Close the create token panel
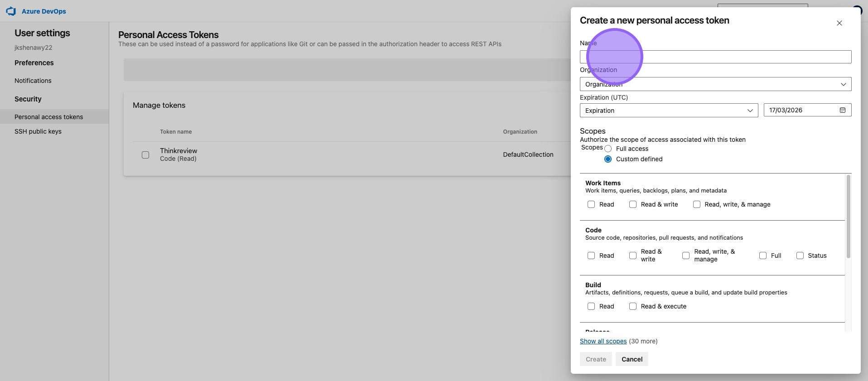Viewport: 868px width, 381px height. [x=839, y=23]
